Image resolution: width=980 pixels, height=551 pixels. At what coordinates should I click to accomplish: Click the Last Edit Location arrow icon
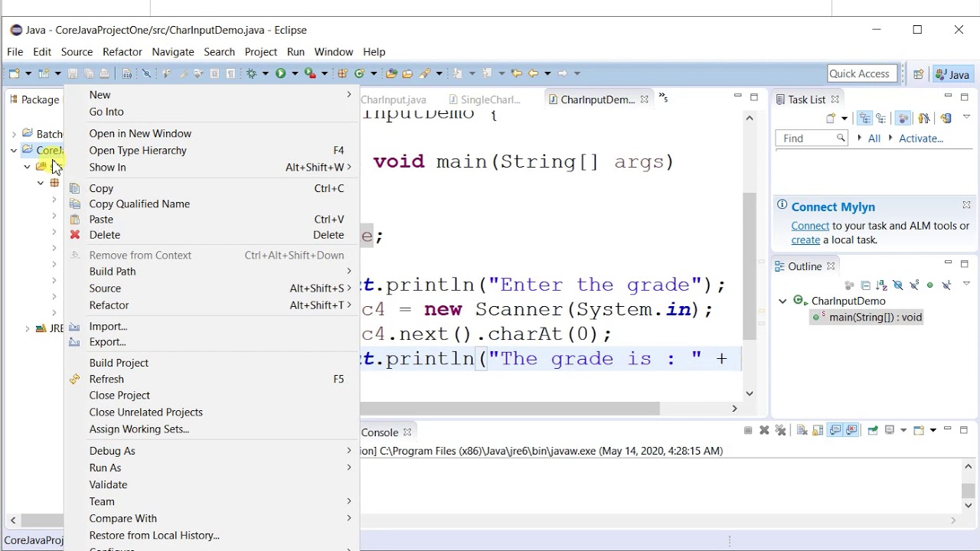click(516, 73)
